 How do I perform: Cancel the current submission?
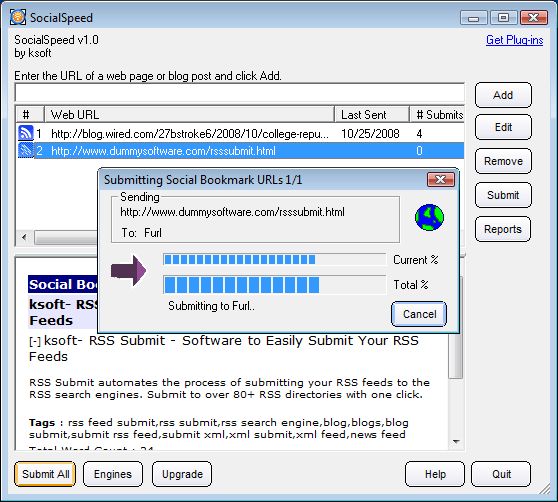point(419,314)
